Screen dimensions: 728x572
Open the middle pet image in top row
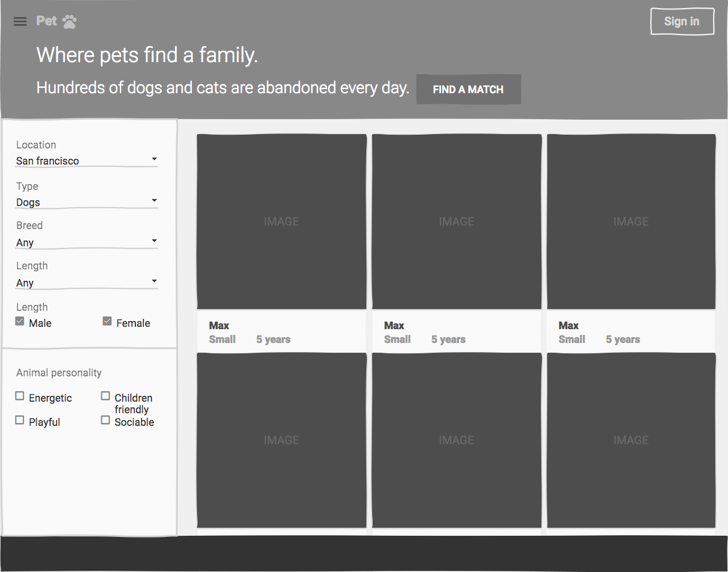(457, 222)
